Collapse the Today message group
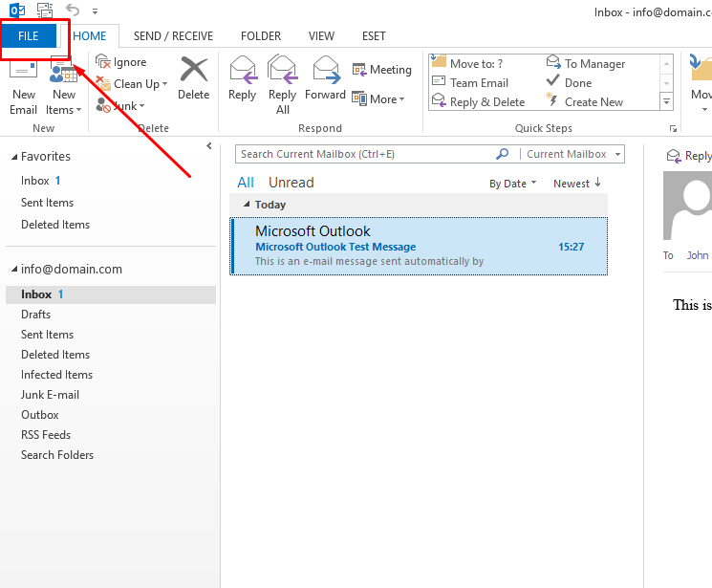 247,205
